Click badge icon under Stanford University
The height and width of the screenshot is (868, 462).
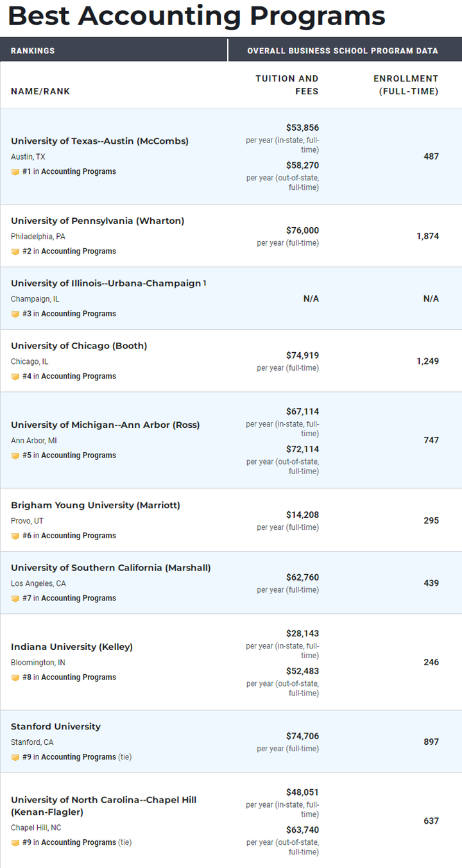pos(15,757)
